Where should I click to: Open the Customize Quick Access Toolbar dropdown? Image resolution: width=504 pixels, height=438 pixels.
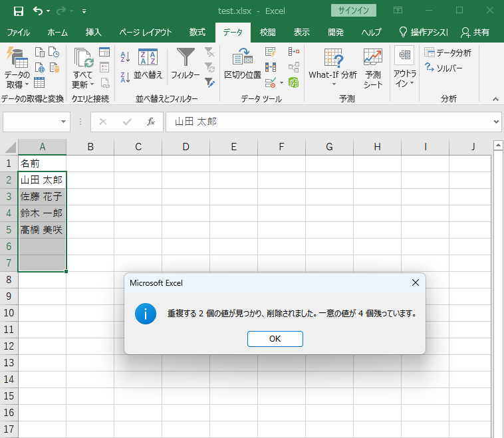point(84,11)
